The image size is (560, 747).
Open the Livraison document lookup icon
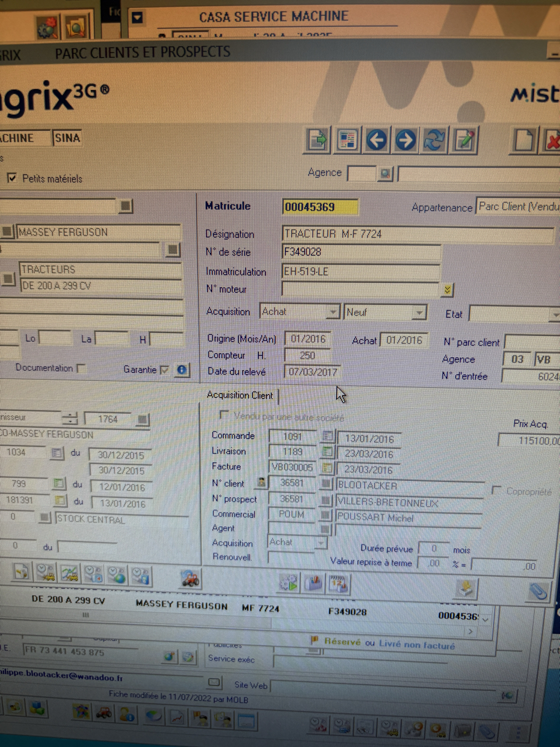[x=327, y=452]
